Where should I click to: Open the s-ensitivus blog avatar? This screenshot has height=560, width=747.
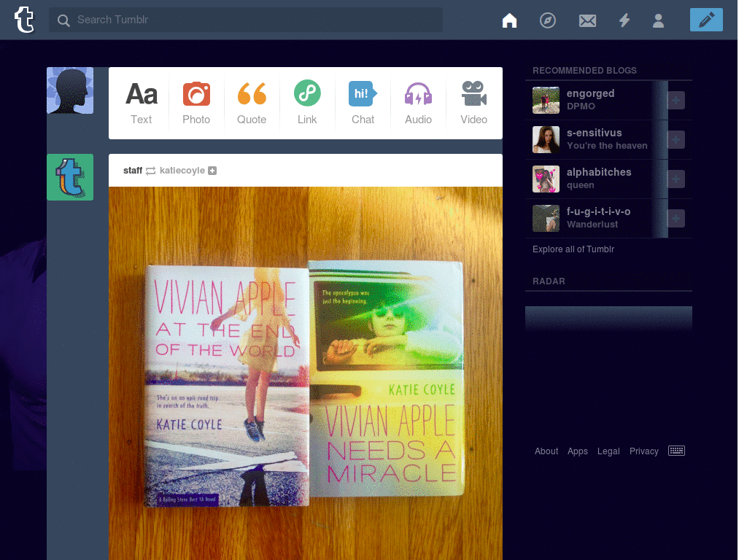tap(546, 139)
